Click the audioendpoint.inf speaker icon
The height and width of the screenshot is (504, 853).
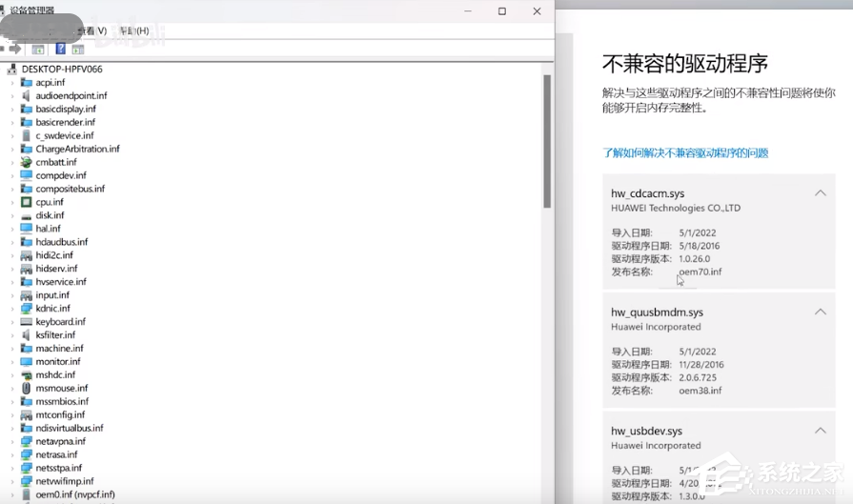click(27, 96)
